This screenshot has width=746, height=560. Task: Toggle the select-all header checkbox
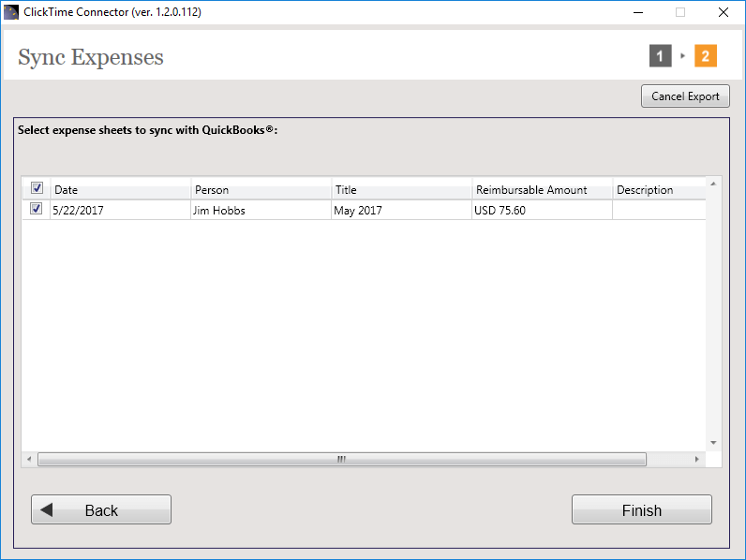pos(37,188)
